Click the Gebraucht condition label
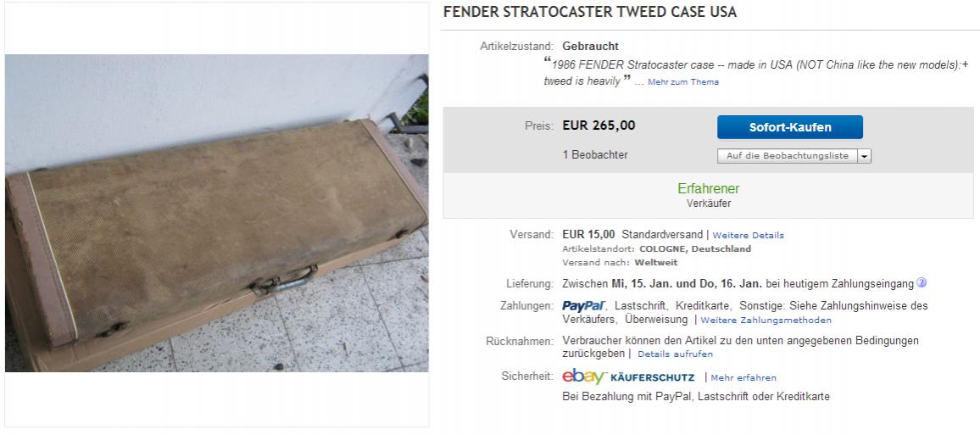 [x=590, y=46]
